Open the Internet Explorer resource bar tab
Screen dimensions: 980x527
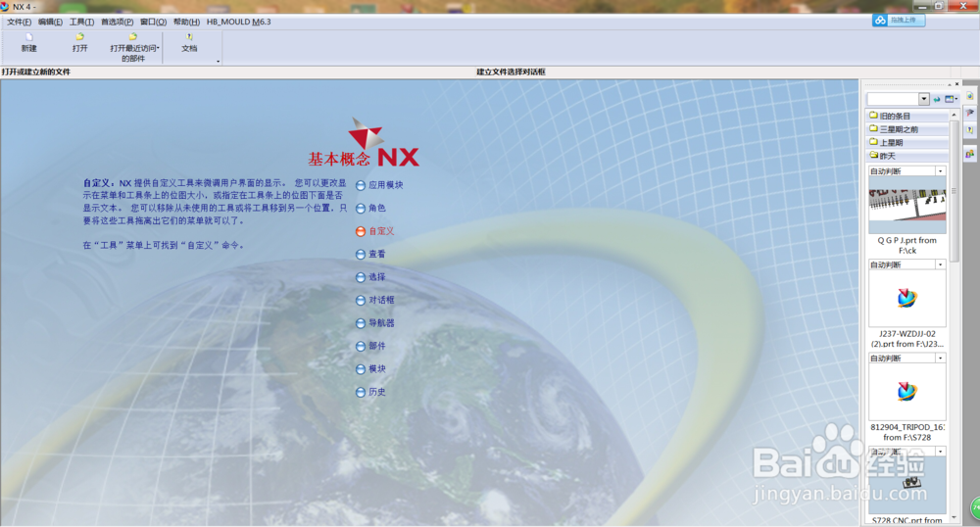pyautogui.click(x=970, y=96)
